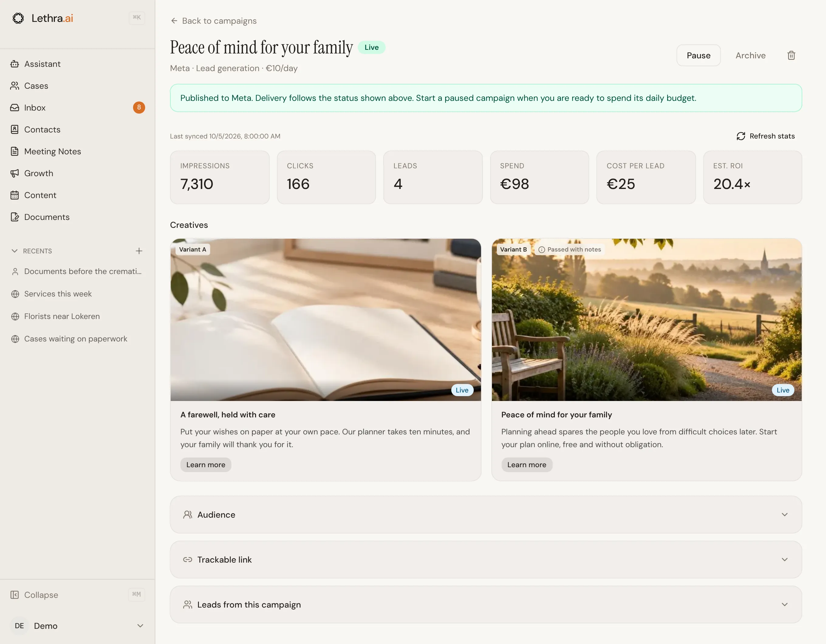Open recent 'Florists near Lokeren'
Screen dimensions: 826x644
77,316
